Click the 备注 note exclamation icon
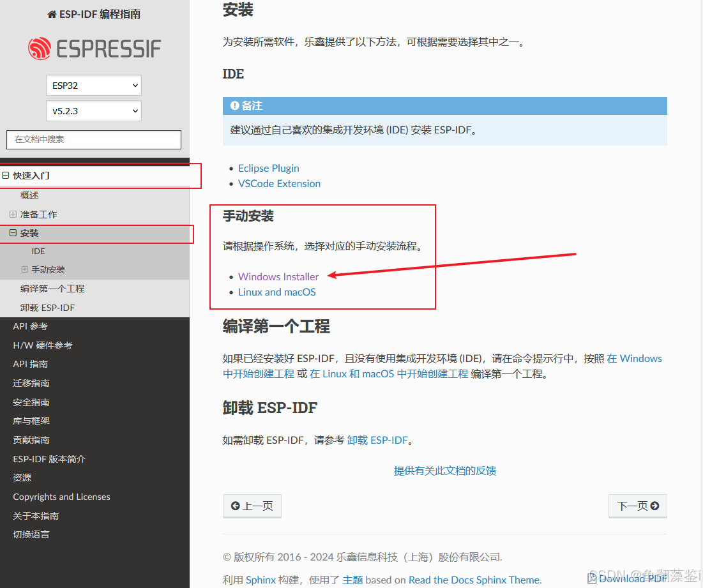 (x=234, y=105)
